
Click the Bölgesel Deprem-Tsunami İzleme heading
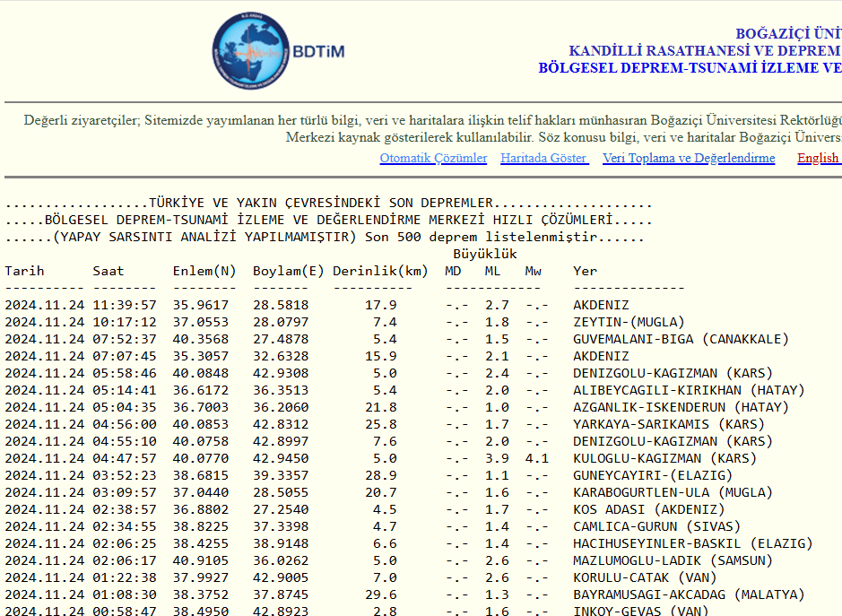point(690,68)
